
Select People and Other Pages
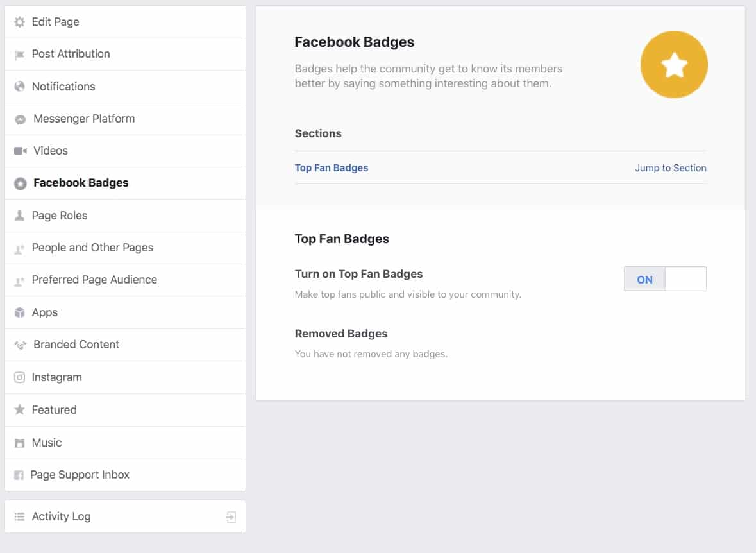[x=125, y=248]
